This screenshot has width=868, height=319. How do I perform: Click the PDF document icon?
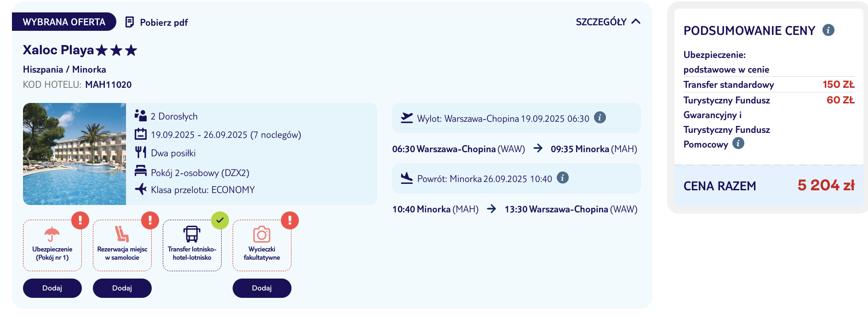[x=130, y=22]
